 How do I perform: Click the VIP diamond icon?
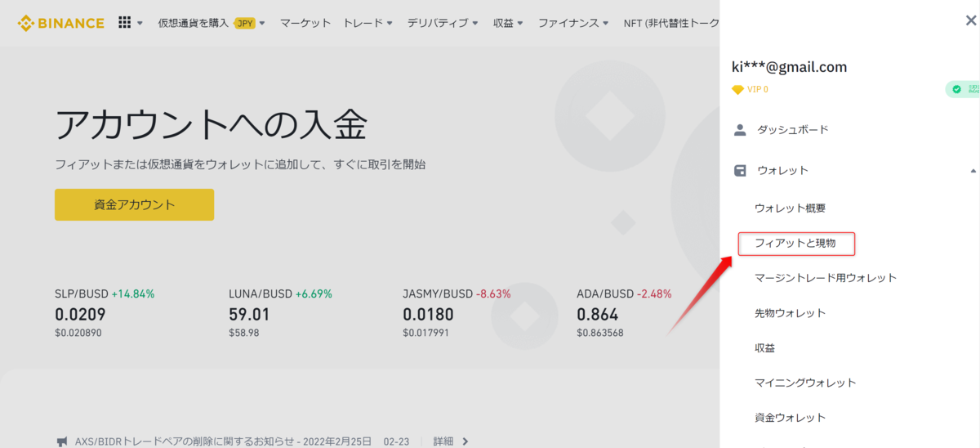tap(737, 90)
